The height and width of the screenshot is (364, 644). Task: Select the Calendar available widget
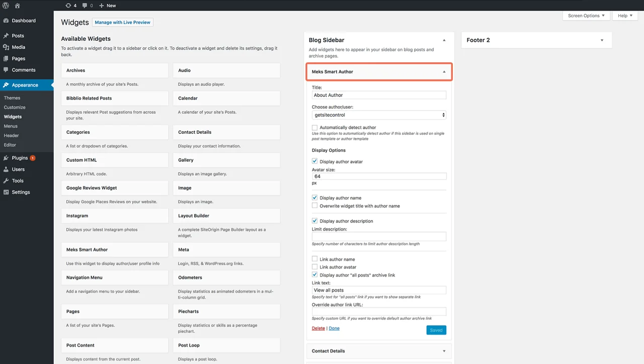[226, 98]
